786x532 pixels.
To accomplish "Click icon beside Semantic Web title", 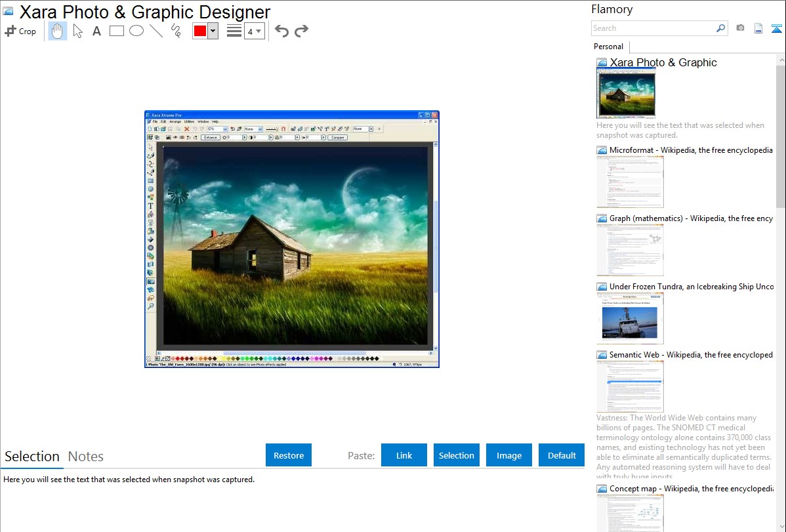I will click(x=602, y=355).
